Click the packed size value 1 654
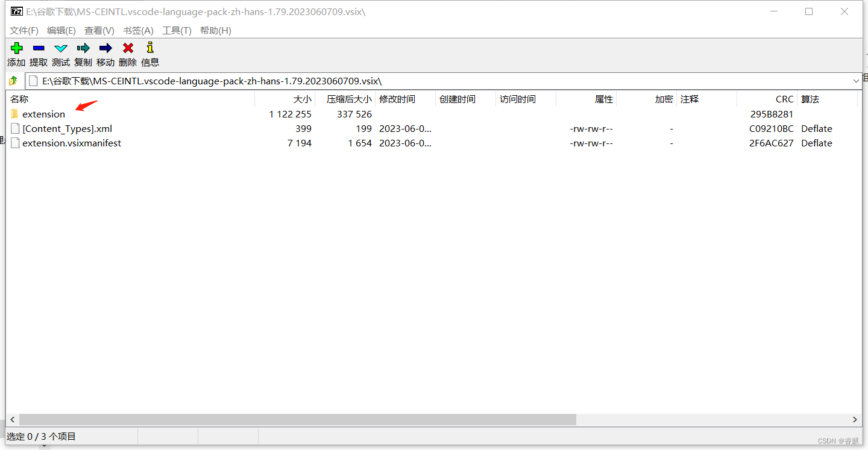This screenshot has height=450, width=868. (360, 143)
